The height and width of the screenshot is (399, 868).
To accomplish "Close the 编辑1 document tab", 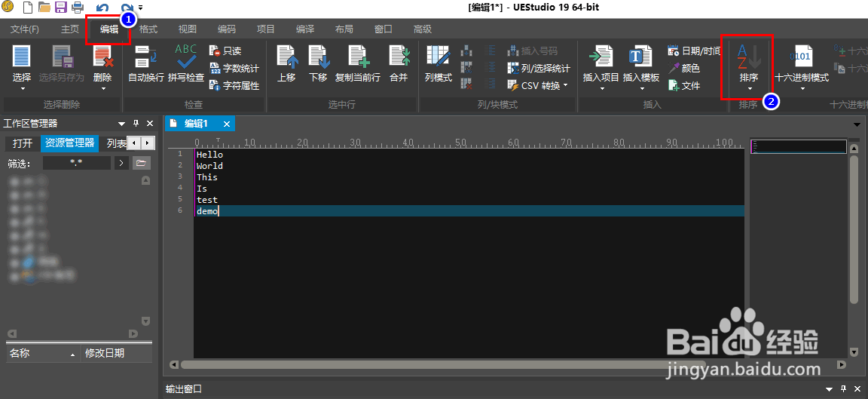I will (226, 124).
